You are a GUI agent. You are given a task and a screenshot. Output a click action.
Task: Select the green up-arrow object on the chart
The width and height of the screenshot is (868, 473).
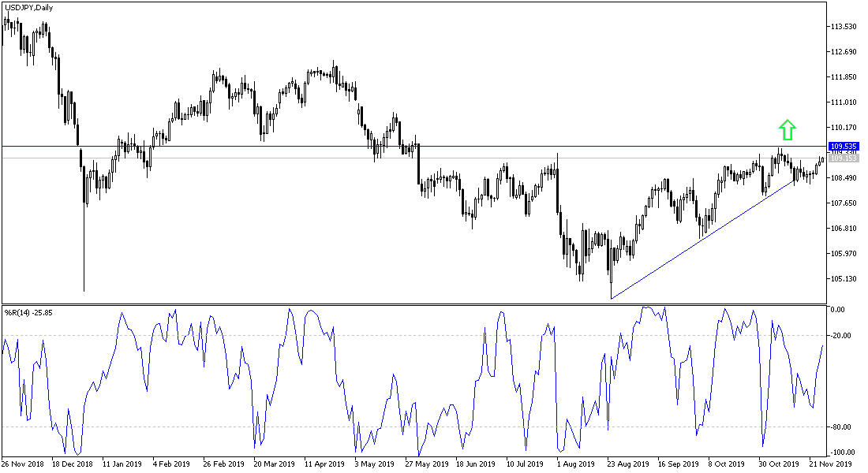point(787,128)
